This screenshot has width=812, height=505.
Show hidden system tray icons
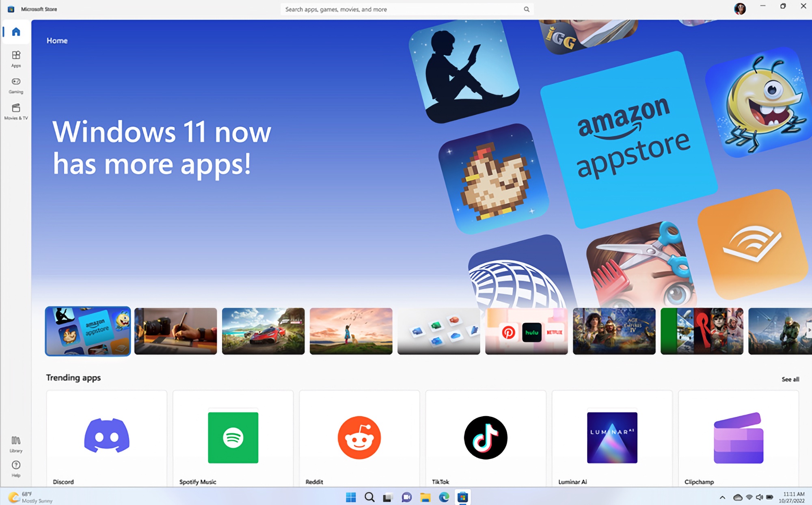click(722, 497)
